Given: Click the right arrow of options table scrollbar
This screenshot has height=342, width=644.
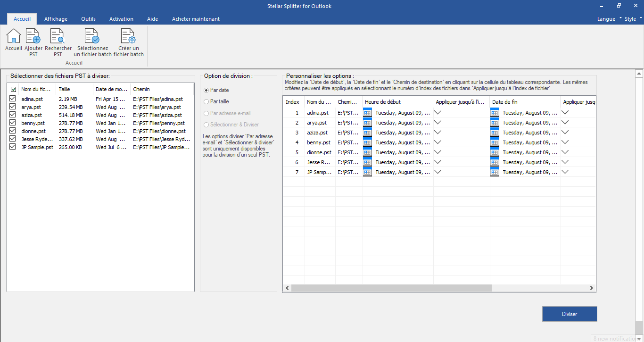Looking at the screenshot, I should (592, 288).
